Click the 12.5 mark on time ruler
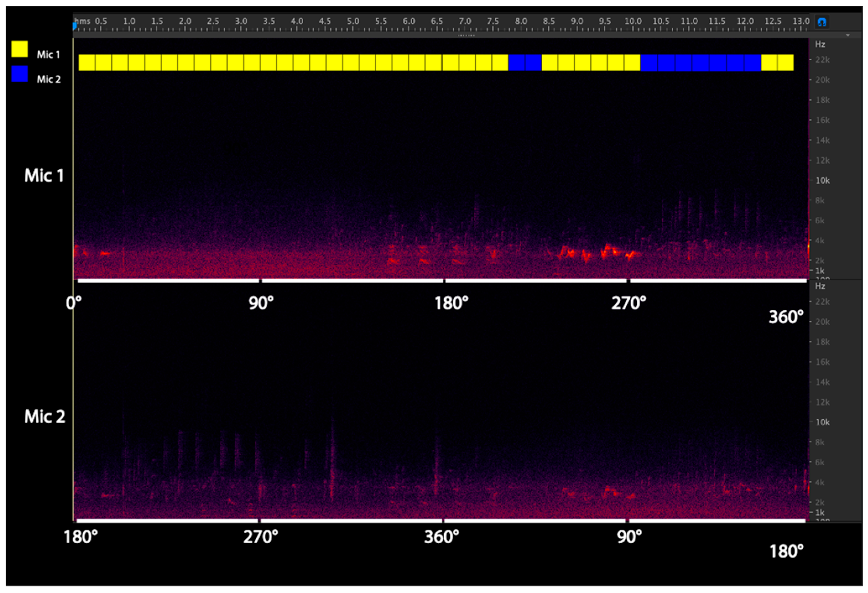The image size is (868, 593). 773,22
